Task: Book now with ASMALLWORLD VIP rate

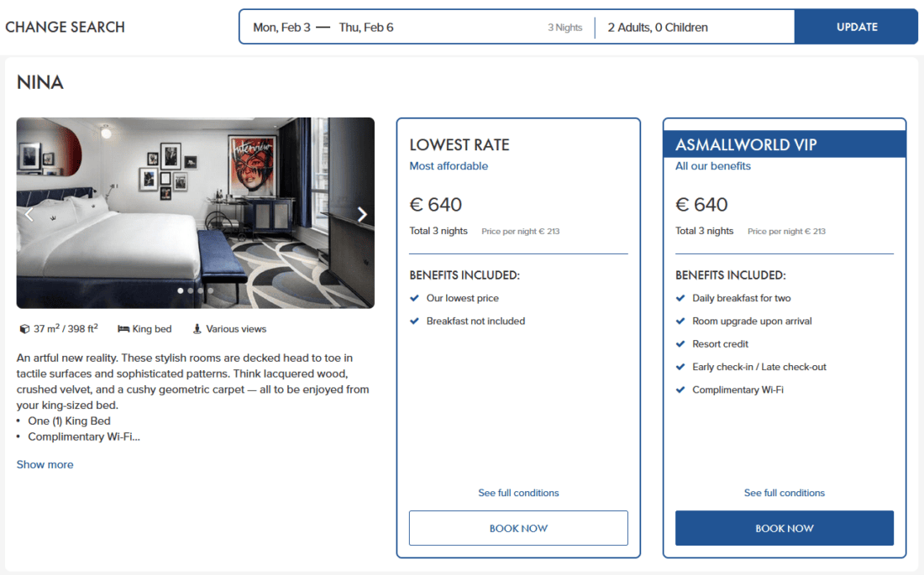Action: (784, 528)
